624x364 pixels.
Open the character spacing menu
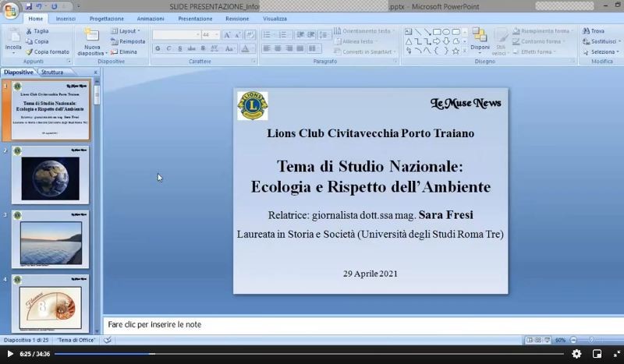215,48
